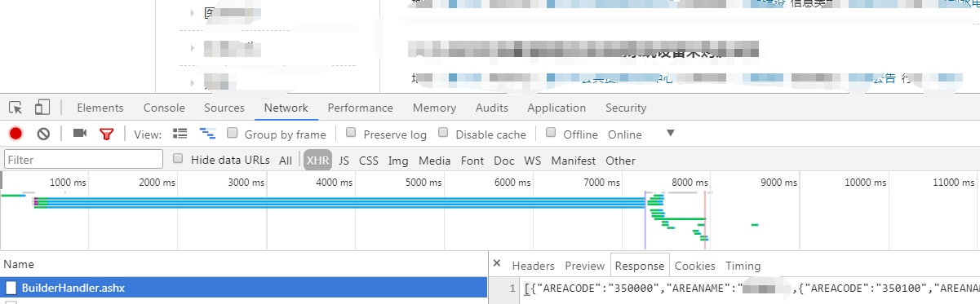Clear the network log

coord(44,134)
